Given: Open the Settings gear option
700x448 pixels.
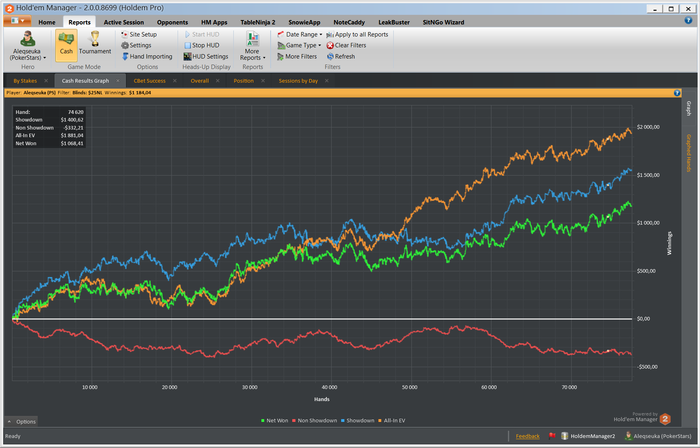Looking at the screenshot, I should pos(136,45).
